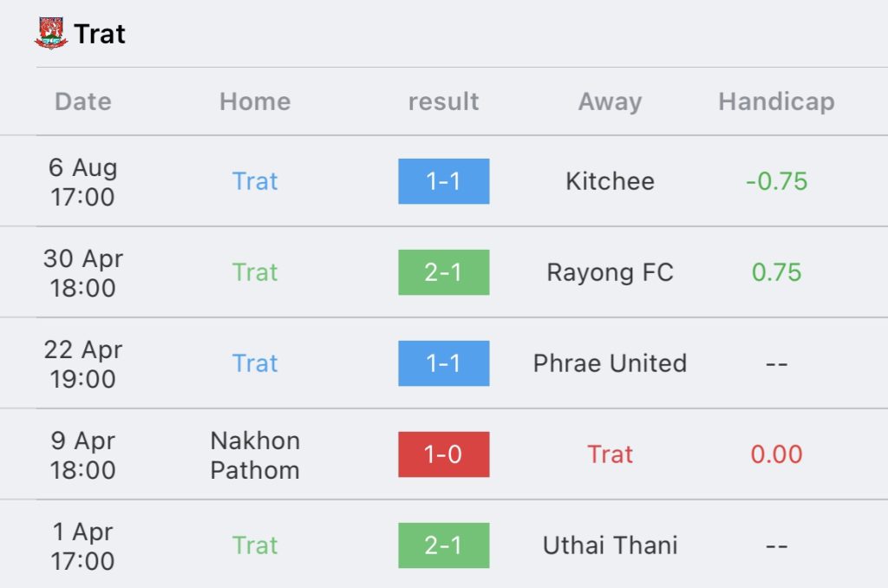Open the Rayong FC team link

[x=610, y=272]
